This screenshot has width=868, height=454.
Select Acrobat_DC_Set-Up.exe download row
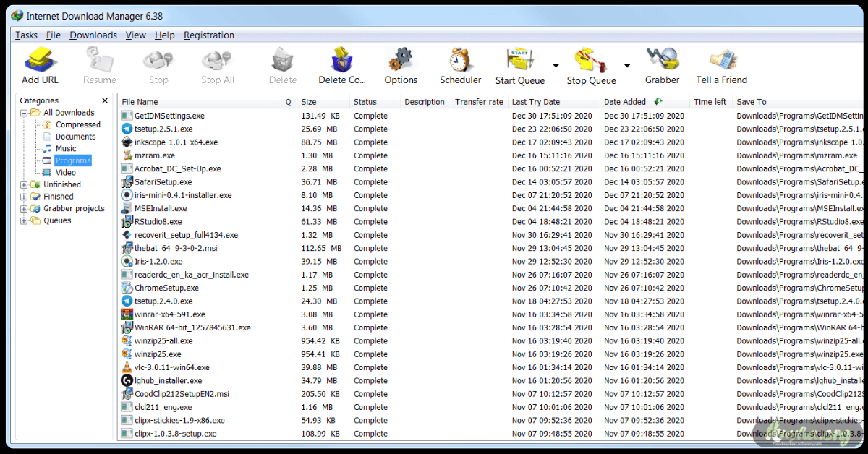[x=491, y=168]
